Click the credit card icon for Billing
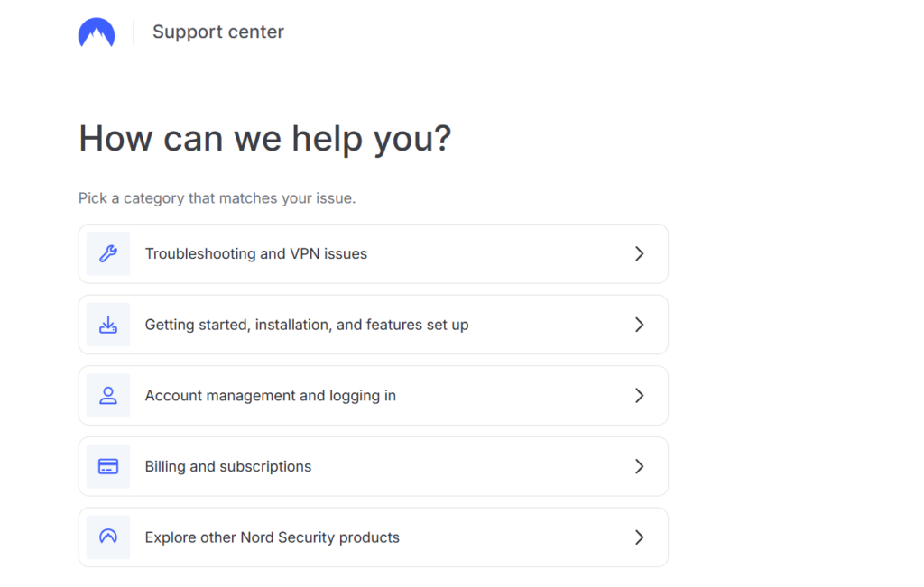The height and width of the screenshot is (587, 924). pyautogui.click(x=108, y=466)
